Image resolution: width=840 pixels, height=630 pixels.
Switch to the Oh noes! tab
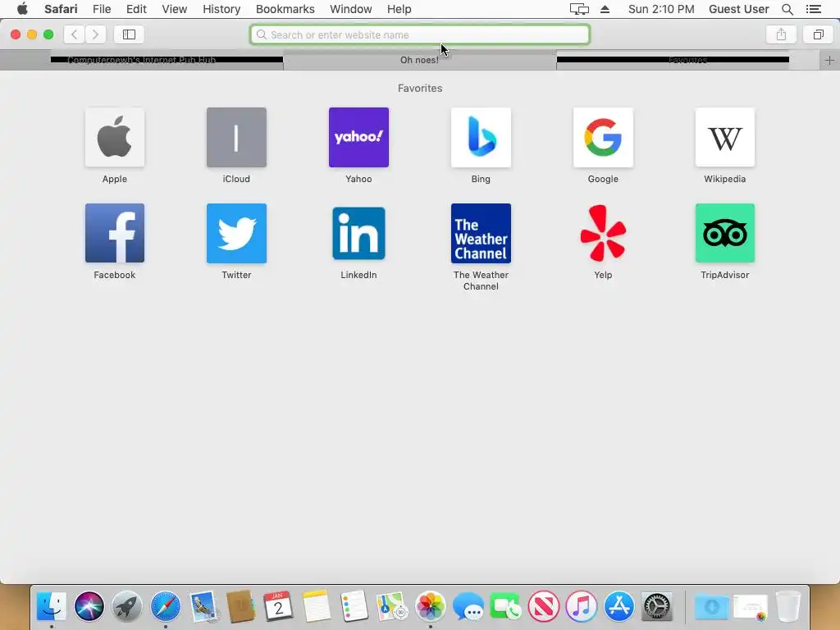click(x=419, y=60)
